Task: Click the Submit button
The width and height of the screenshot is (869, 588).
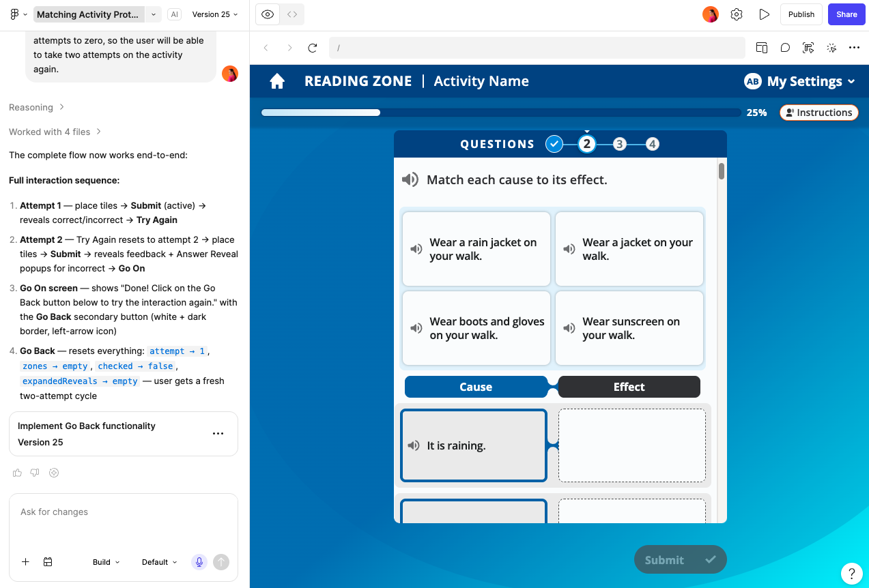Action: pos(681,559)
